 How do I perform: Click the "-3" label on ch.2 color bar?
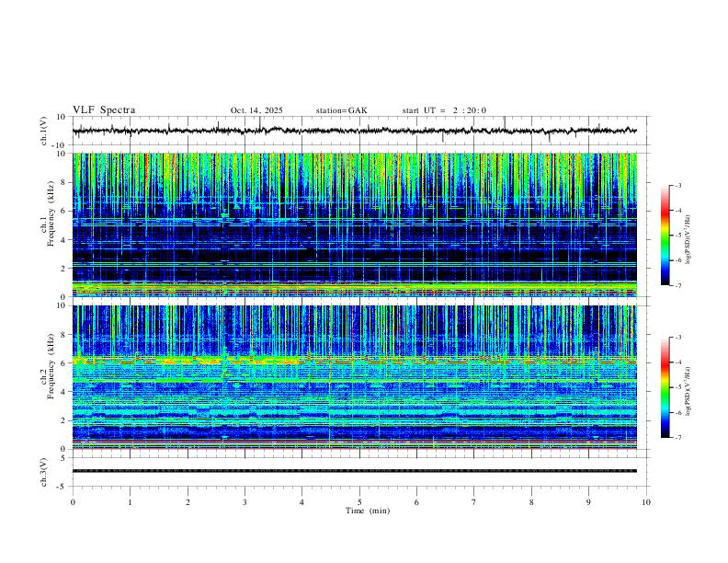pyautogui.click(x=678, y=338)
